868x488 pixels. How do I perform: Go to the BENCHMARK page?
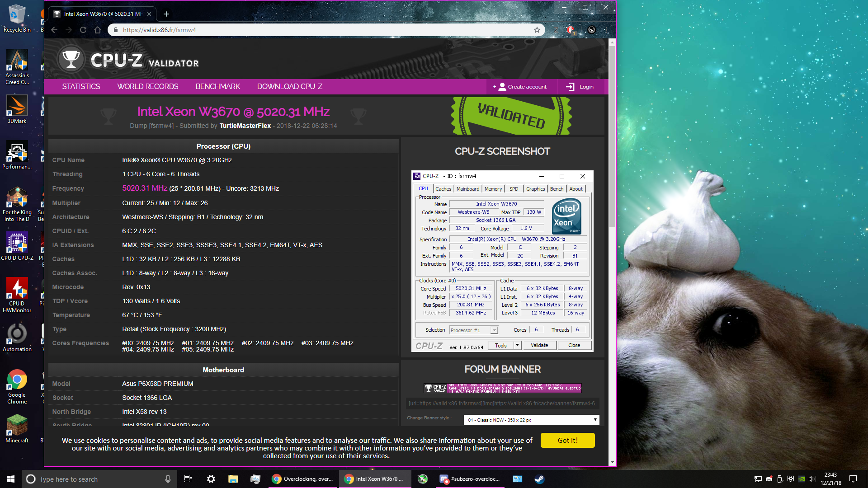[x=218, y=86]
